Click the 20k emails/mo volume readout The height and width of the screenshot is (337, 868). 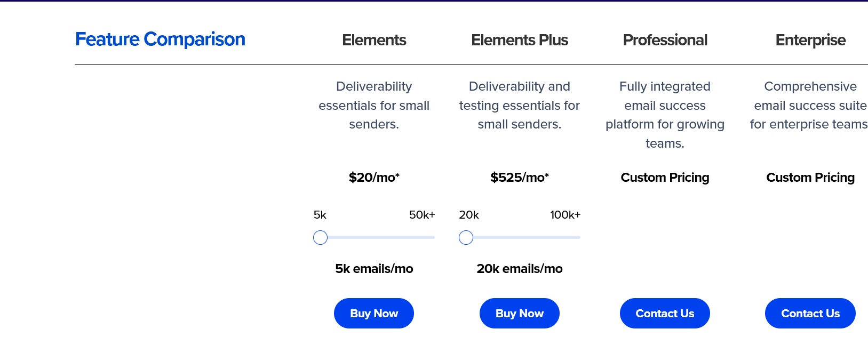click(x=520, y=269)
